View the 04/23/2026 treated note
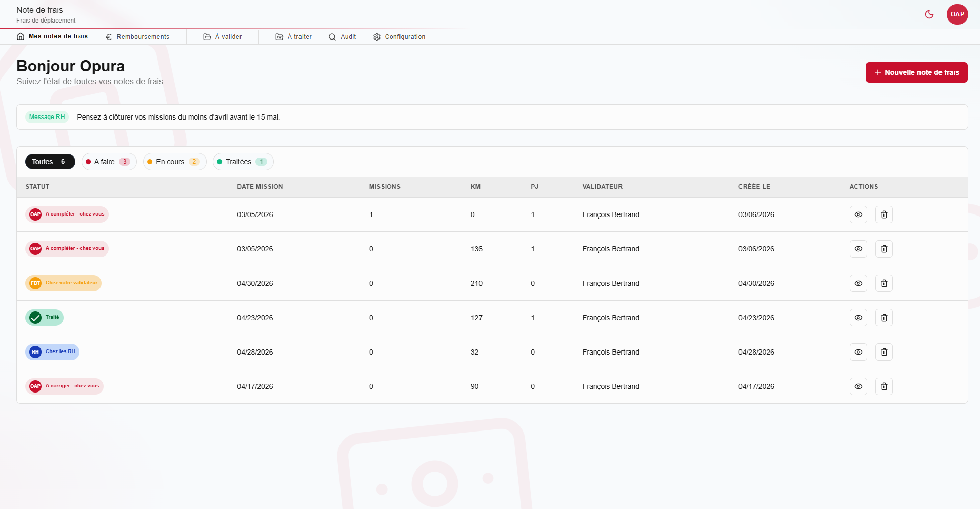The width and height of the screenshot is (980, 509). [858, 318]
